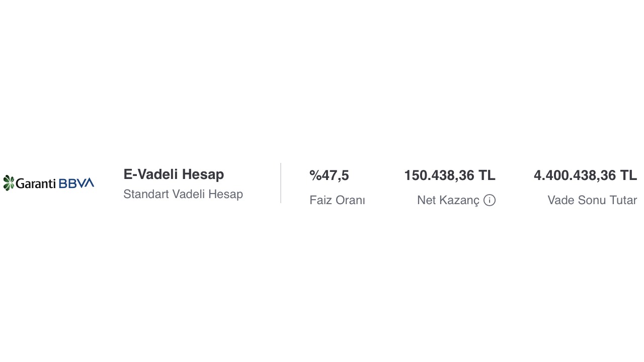Show net earnings details via circled i
This screenshot has width=644, height=362.
490,200
